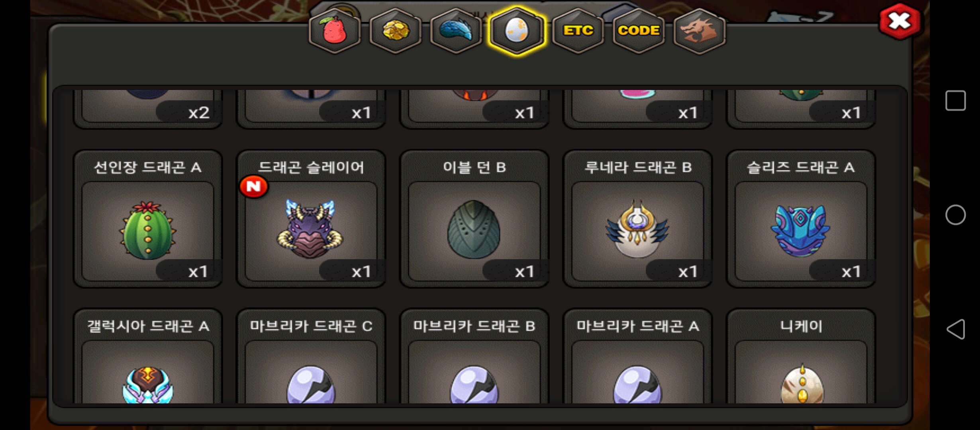Open the blue dragon scale tab

456,31
